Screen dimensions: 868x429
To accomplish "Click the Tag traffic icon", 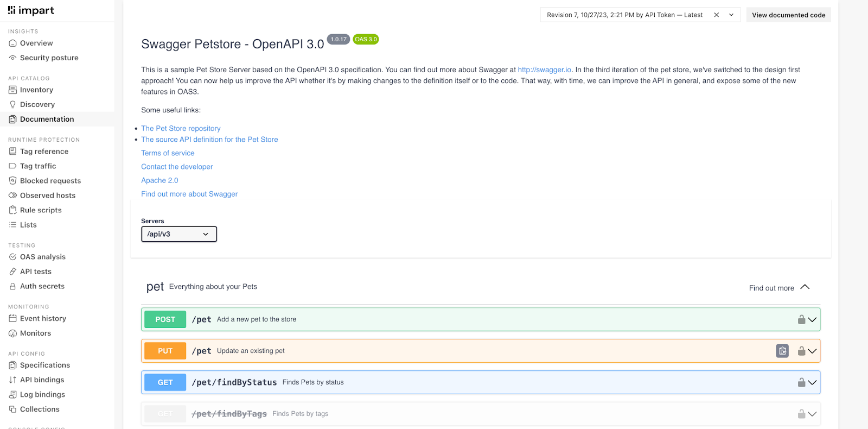I will coord(12,166).
